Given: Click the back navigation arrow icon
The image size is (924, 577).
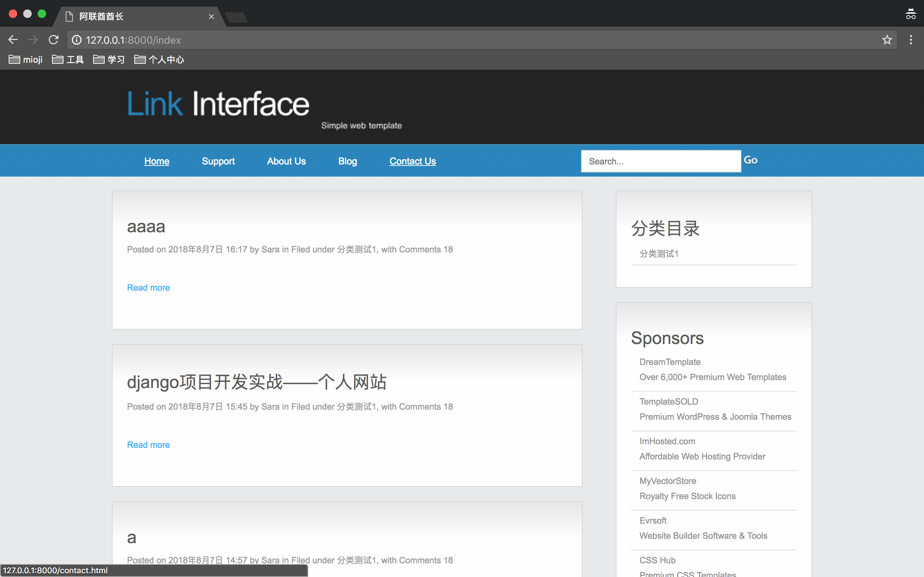Looking at the screenshot, I should point(13,40).
